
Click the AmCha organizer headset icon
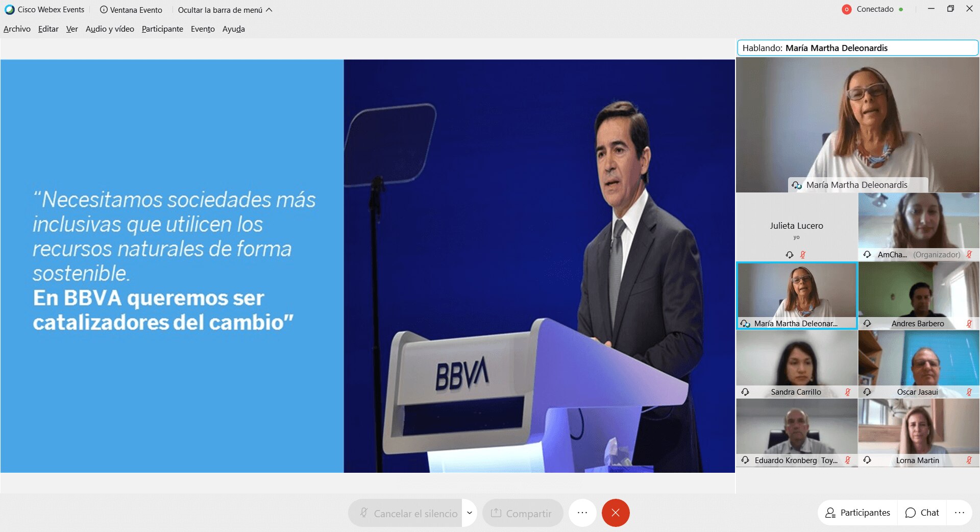tap(867, 255)
